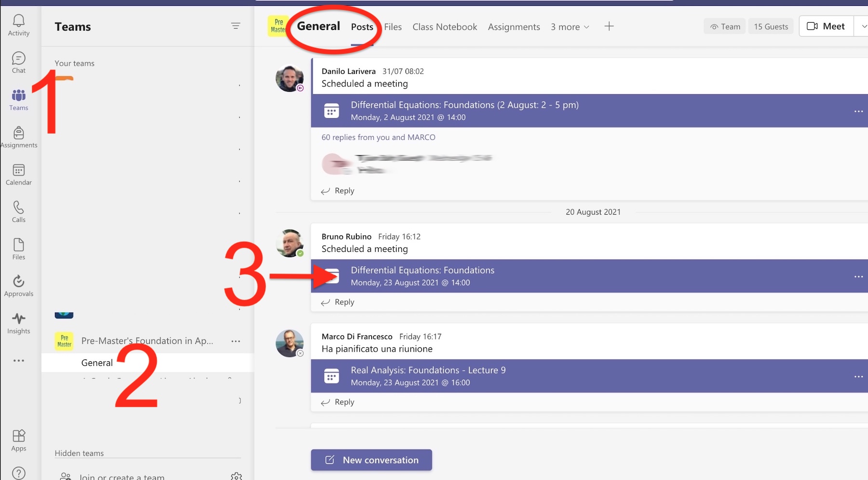Open Differential Equations 2 August meeting card
Screen dimensions: 868x480
coord(589,111)
